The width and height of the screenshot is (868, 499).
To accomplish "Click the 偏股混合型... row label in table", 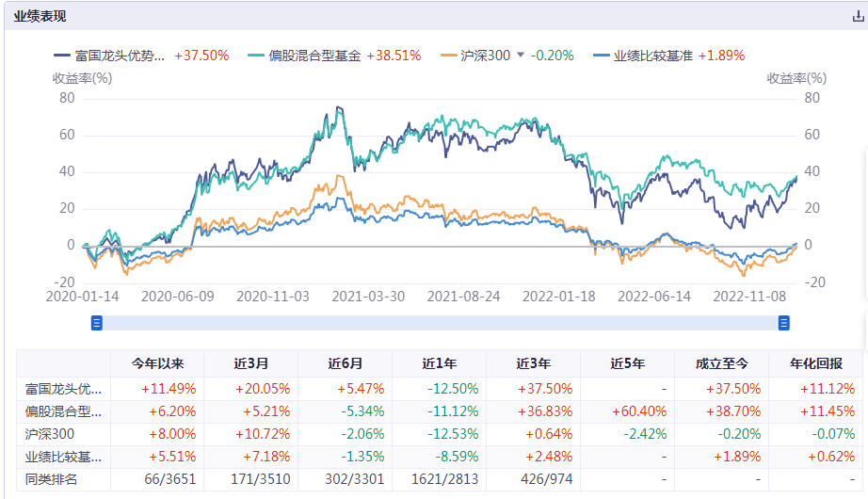I will tap(63, 410).
